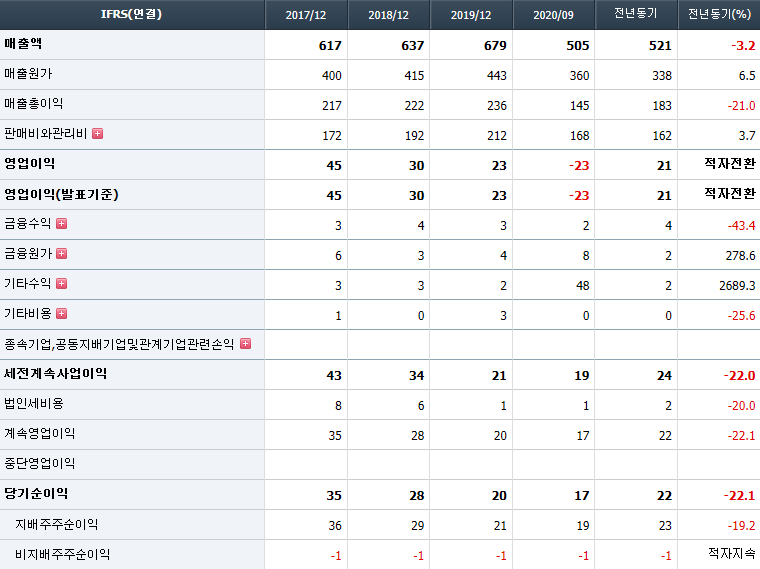Click the -25.6 value in 기타비용 row

741,316
